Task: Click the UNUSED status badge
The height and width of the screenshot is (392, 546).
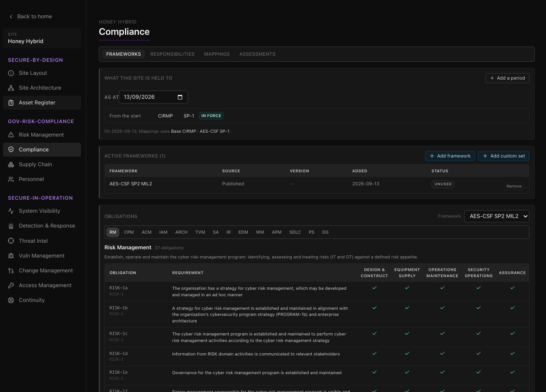Action: click(x=443, y=184)
